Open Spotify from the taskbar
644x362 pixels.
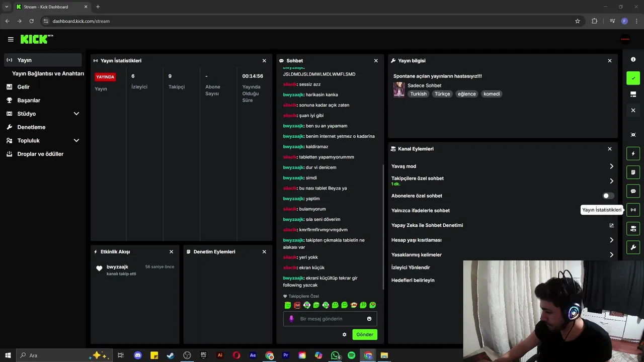click(351, 355)
